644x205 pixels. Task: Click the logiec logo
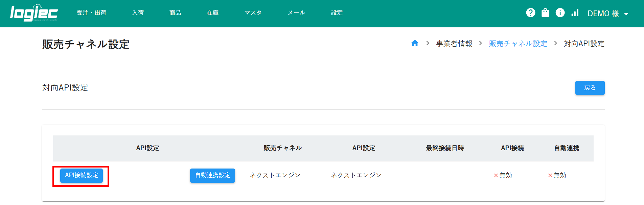pos(33,13)
